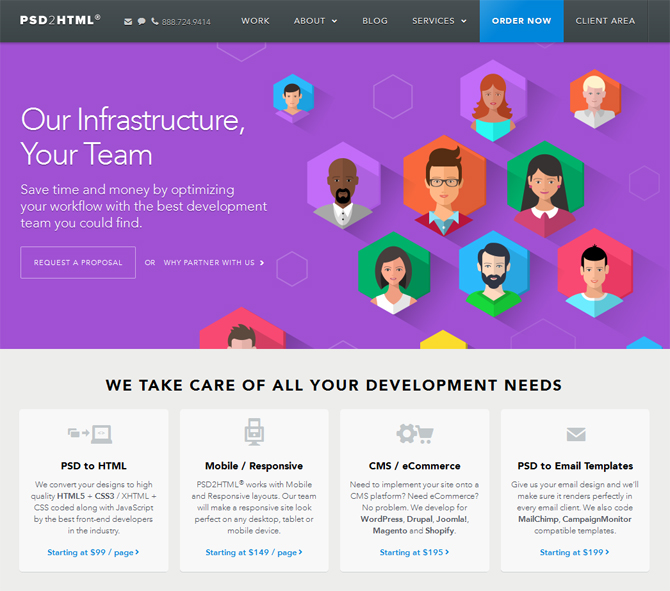
Task: Click the bald bearded man avatar
Action: (343, 185)
